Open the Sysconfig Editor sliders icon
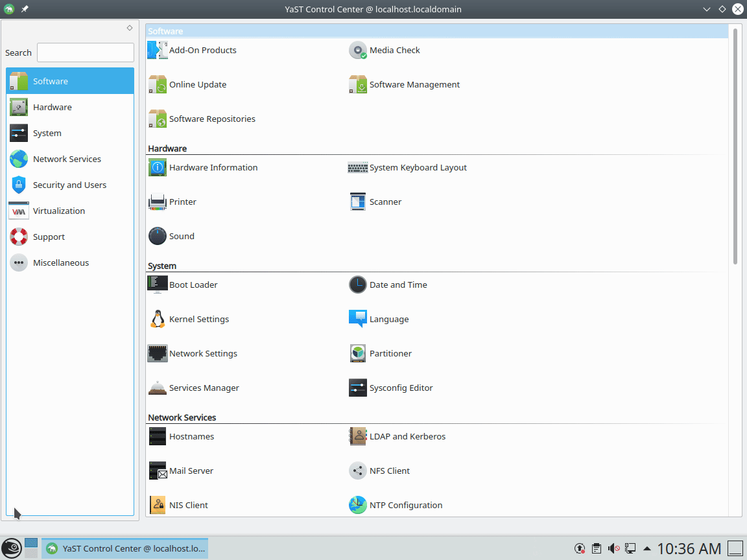Screen dimensions: 747x560 358,387
